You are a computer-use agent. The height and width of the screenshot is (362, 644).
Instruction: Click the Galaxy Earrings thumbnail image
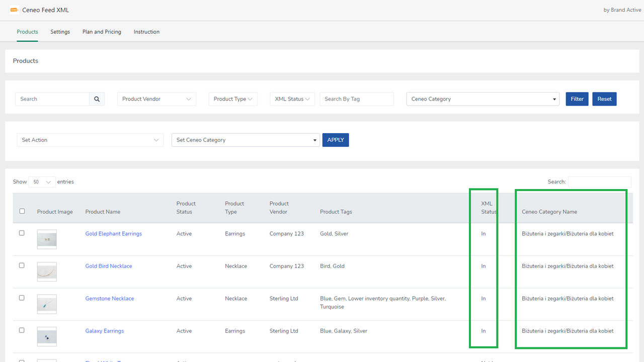[47, 336]
